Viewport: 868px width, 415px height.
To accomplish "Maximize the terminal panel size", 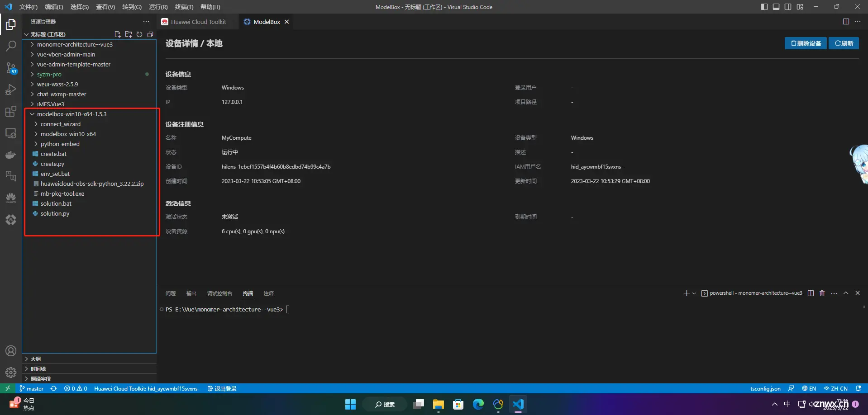I will pyautogui.click(x=846, y=293).
